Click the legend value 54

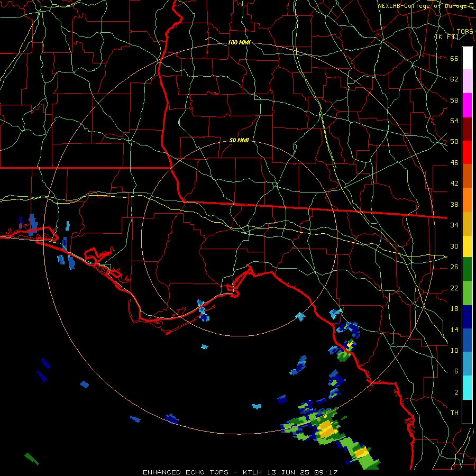454,121
